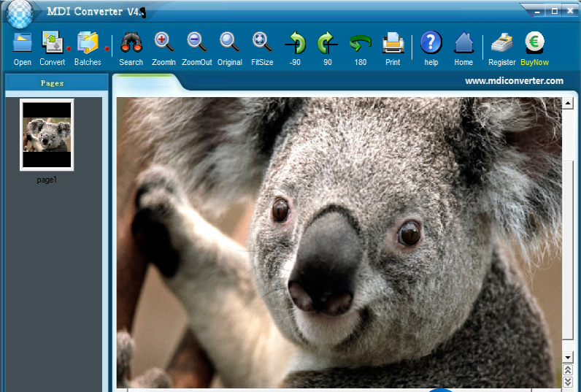Rotate page 90 degrees clockwise

(328, 44)
